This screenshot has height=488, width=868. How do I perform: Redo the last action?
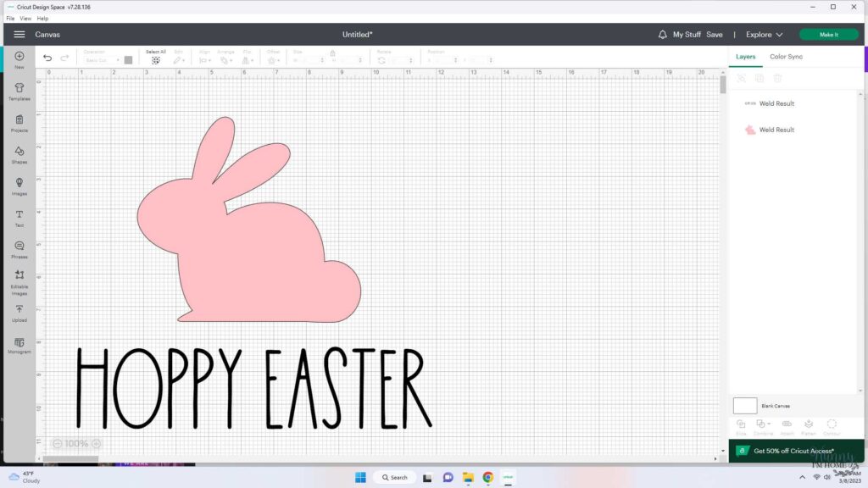click(64, 58)
